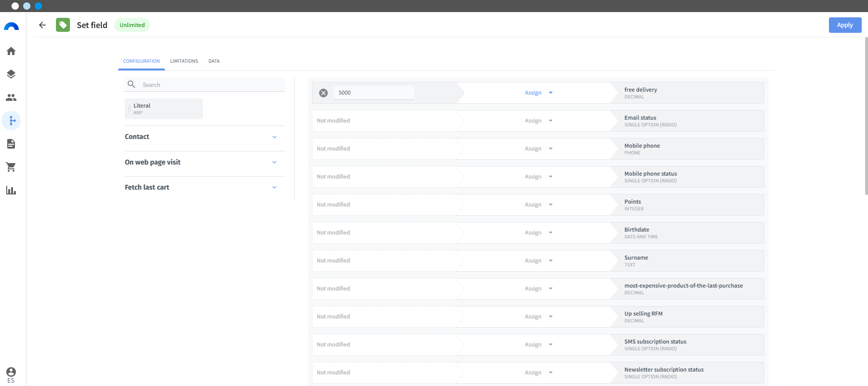Open the shopping cart sidebar icon

click(x=11, y=167)
